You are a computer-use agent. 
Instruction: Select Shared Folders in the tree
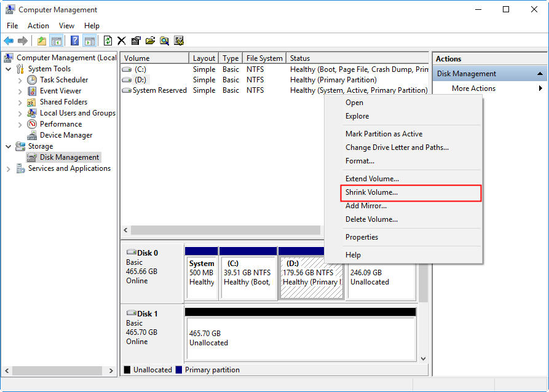[63, 102]
